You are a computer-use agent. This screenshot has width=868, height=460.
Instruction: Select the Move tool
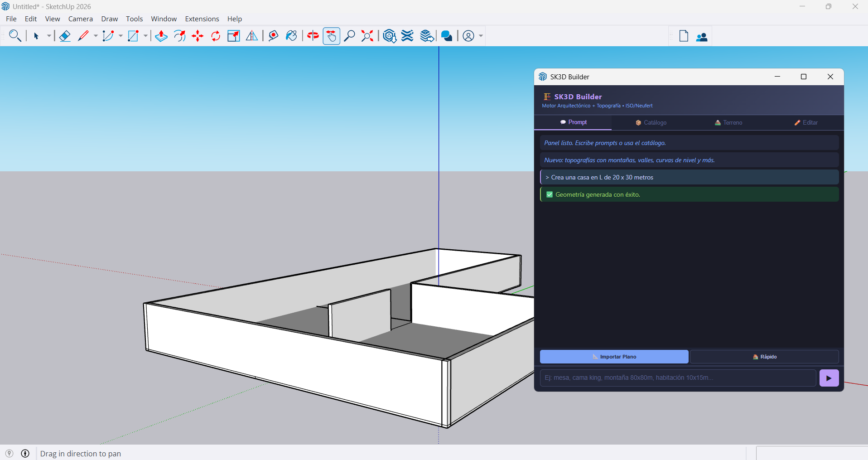(x=198, y=36)
